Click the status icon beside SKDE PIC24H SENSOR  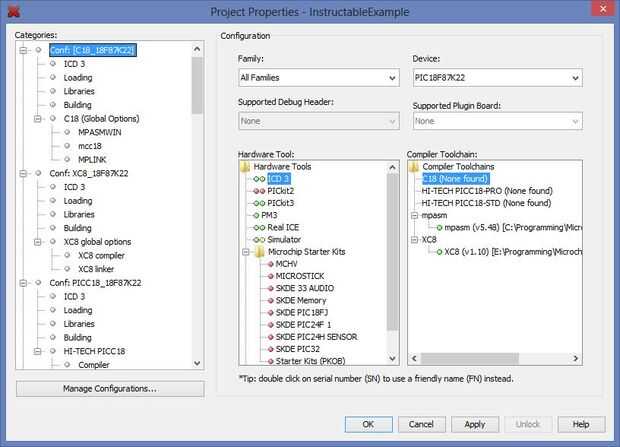click(270, 337)
